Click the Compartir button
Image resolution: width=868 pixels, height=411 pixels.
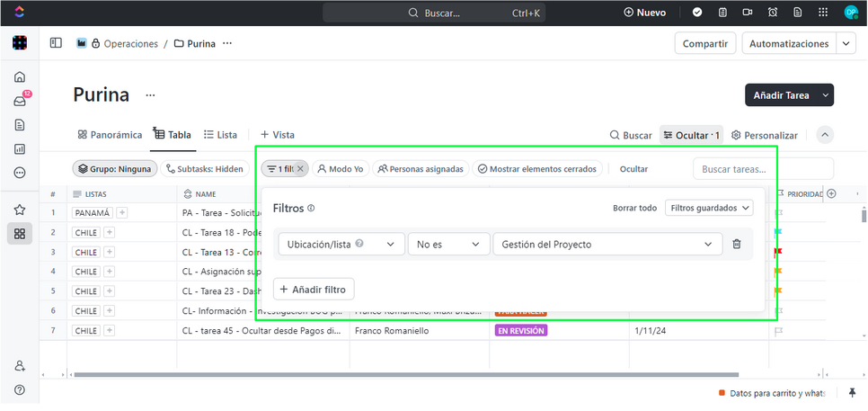coord(705,43)
